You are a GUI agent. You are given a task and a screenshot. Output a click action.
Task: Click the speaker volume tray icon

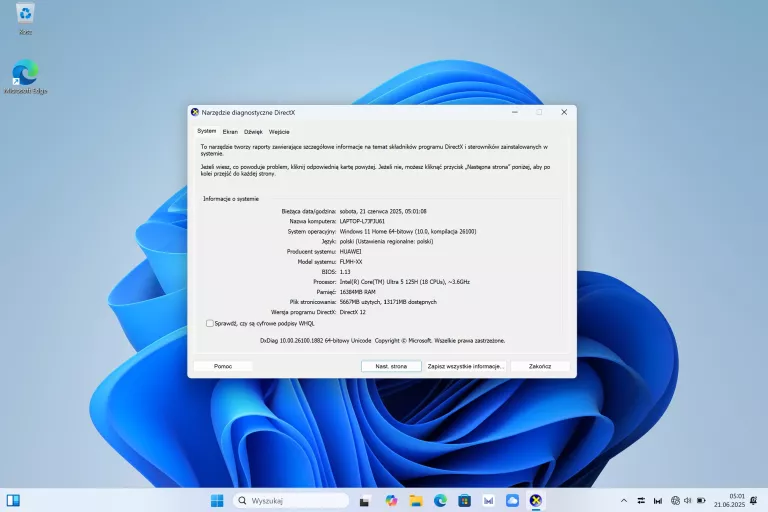pyautogui.click(x=688, y=500)
